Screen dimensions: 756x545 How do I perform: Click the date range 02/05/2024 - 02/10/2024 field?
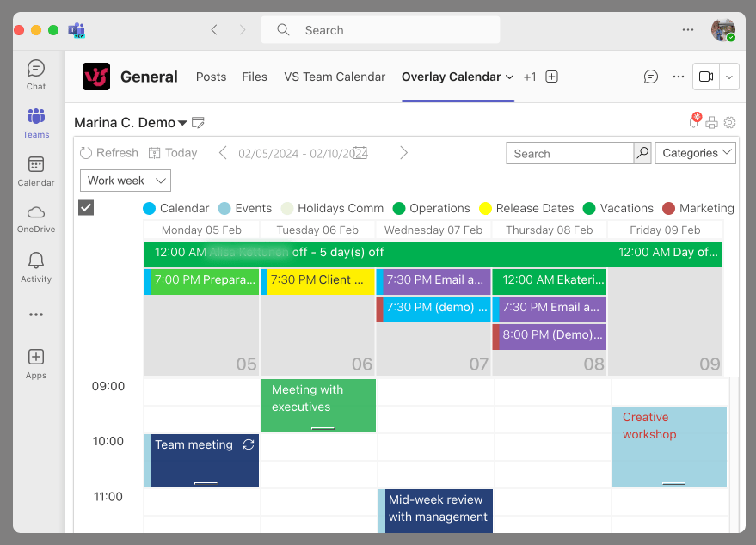pyautogui.click(x=303, y=153)
